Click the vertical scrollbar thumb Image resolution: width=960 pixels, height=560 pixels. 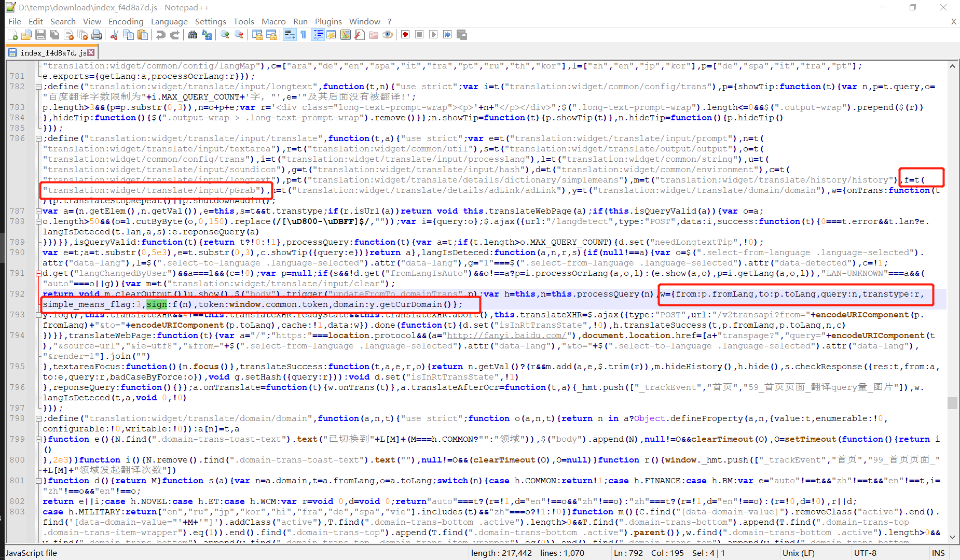tap(952, 403)
